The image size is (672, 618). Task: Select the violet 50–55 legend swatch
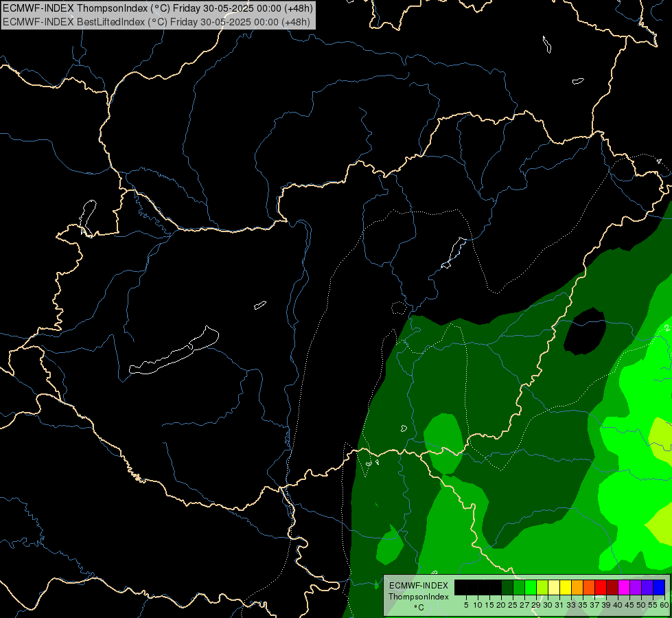(647, 587)
